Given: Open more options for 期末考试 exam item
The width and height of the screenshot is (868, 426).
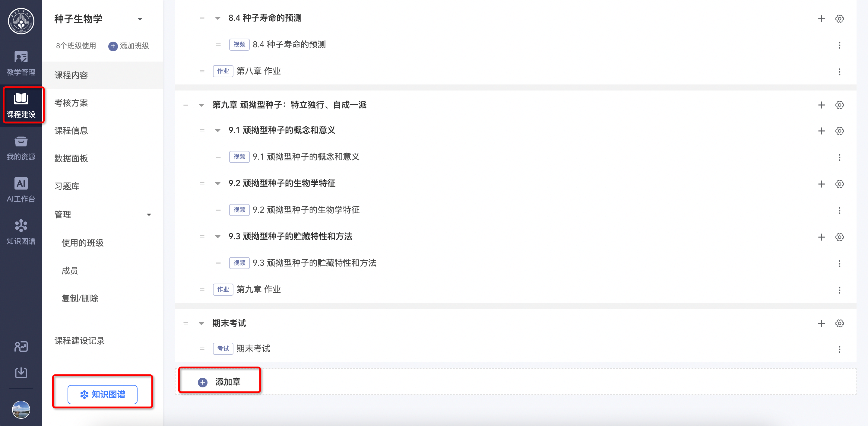Looking at the screenshot, I should (x=839, y=349).
